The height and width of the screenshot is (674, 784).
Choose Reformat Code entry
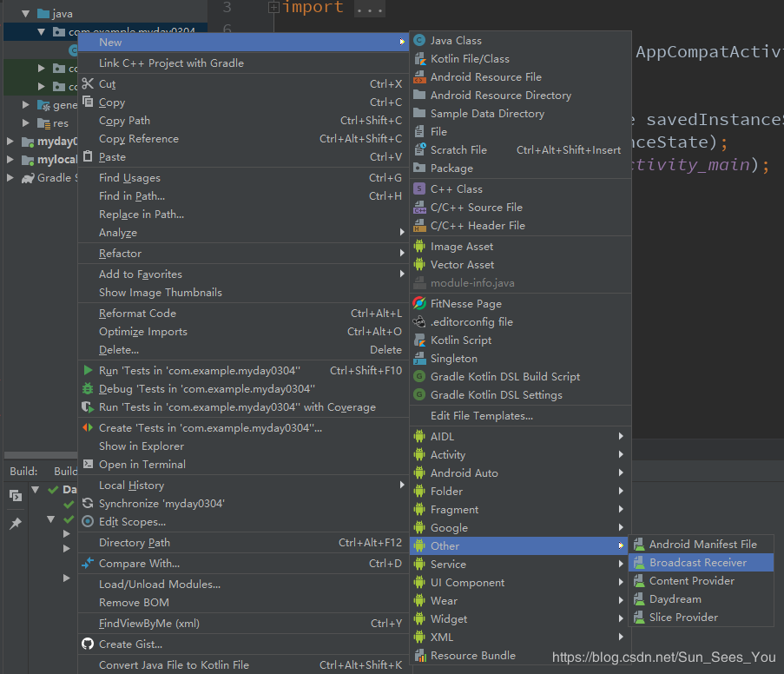(x=243, y=314)
